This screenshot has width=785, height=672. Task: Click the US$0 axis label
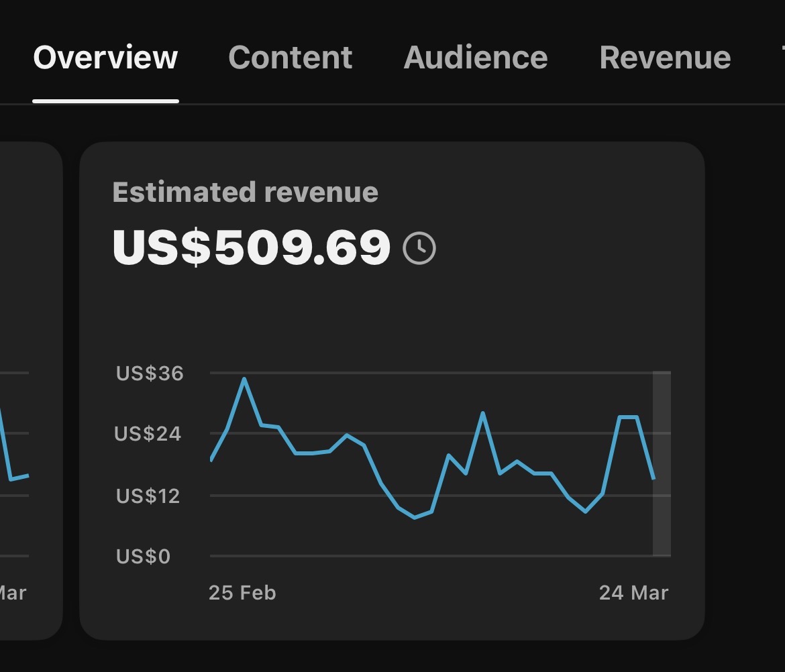pyautogui.click(x=143, y=556)
